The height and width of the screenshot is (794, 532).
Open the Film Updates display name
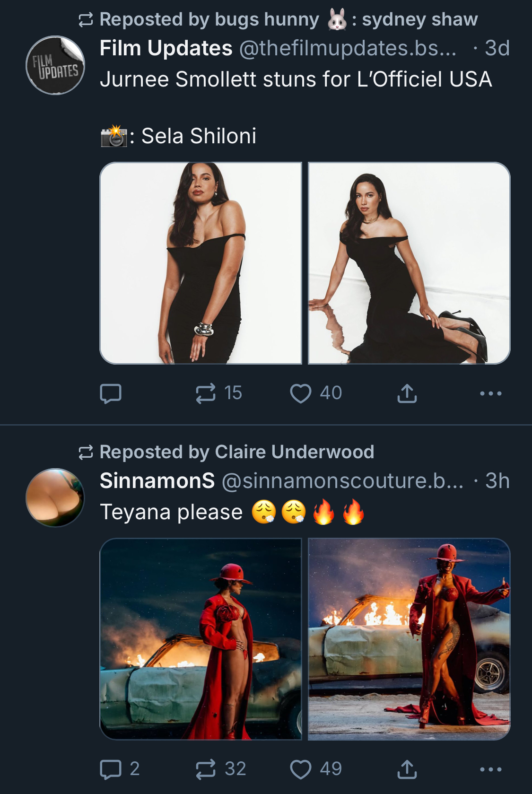166,48
